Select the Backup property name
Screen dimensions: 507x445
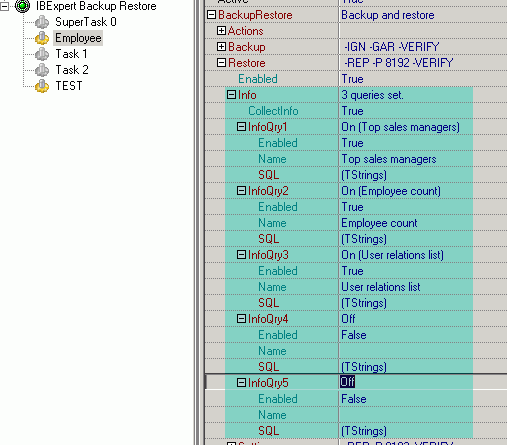point(247,47)
